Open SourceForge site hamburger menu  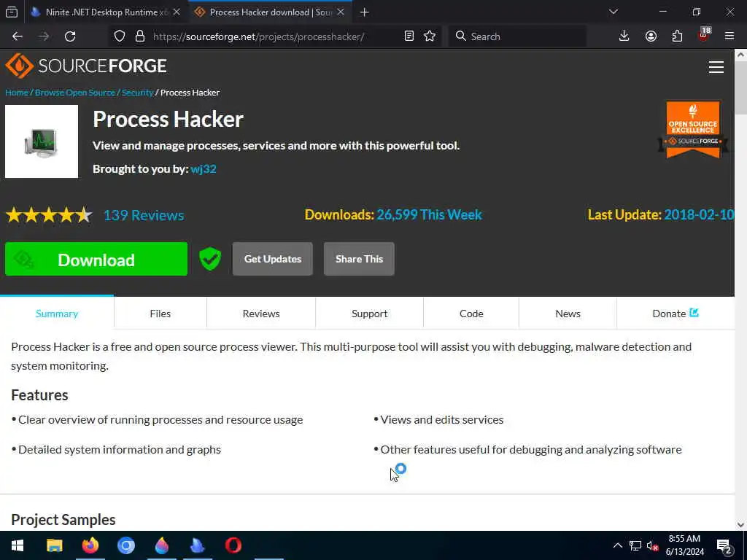716,67
